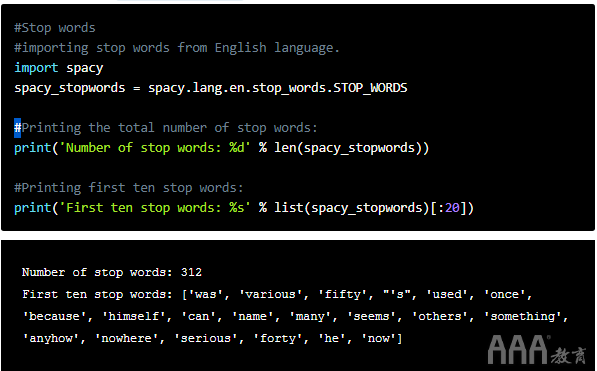Click the word 'himself' in output
The height and width of the screenshot is (371, 597).
click(x=134, y=316)
